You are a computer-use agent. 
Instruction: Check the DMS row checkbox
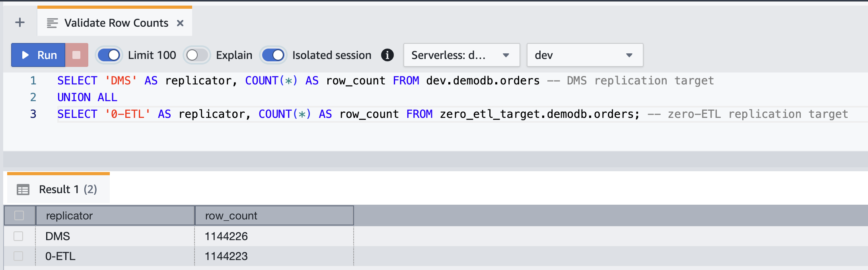pyautogui.click(x=18, y=236)
